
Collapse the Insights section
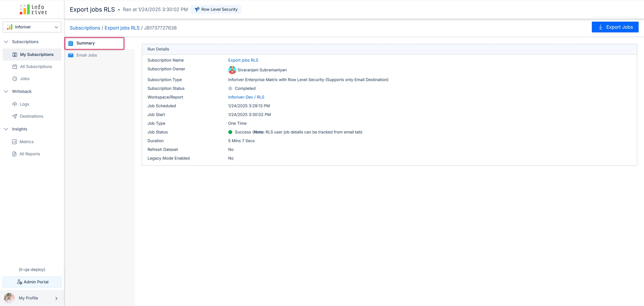click(6, 129)
